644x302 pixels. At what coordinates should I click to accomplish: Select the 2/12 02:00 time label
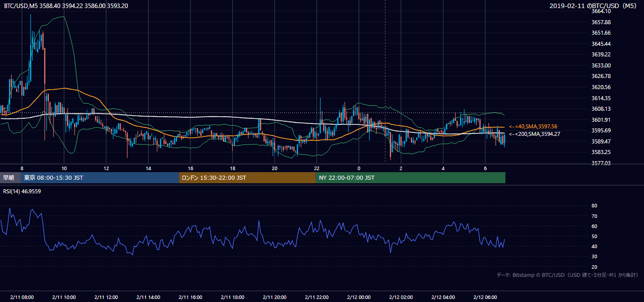pos(401,297)
